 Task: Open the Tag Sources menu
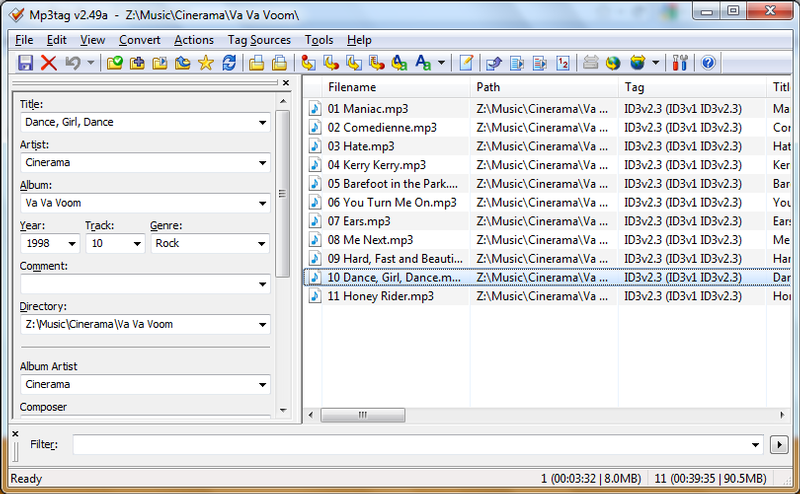(x=259, y=40)
